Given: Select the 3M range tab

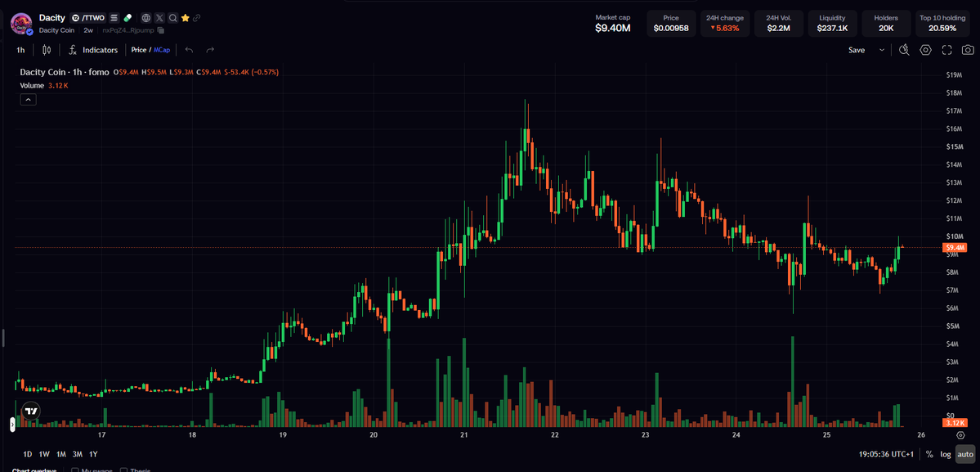Looking at the screenshot, I should 78,454.
